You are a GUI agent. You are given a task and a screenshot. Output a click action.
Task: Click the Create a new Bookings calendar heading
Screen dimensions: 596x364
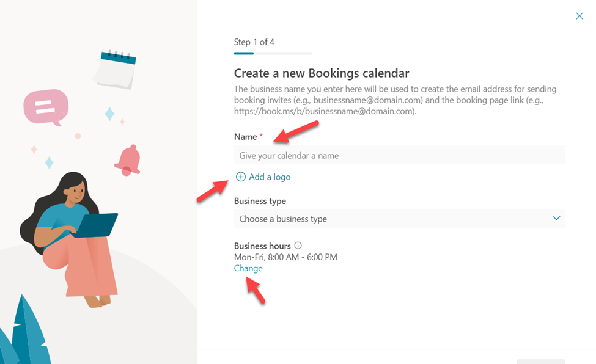click(322, 73)
